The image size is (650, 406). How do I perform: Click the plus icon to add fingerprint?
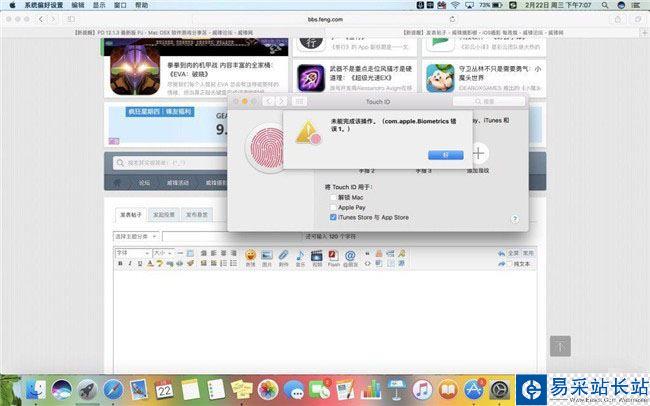478,153
